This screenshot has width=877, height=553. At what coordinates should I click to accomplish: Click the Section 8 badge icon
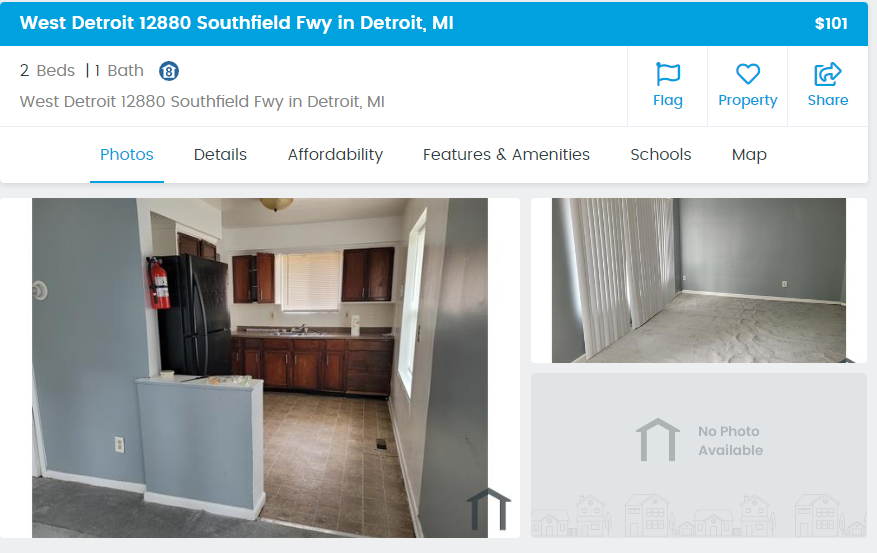coord(169,71)
